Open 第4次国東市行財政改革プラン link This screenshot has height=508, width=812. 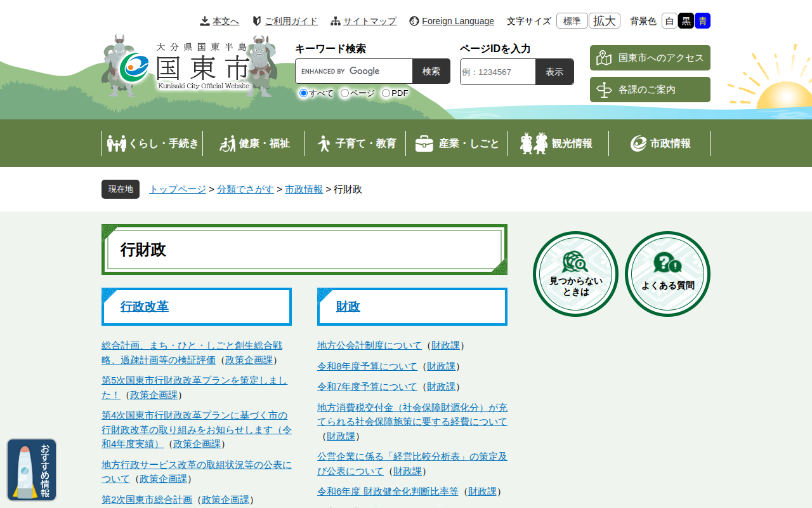click(x=197, y=429)
